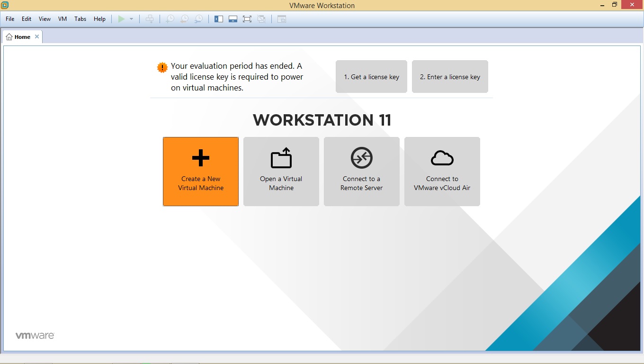644x364 pixels.
Task: Expand the power options dropdown arrow
Action: 131,19
